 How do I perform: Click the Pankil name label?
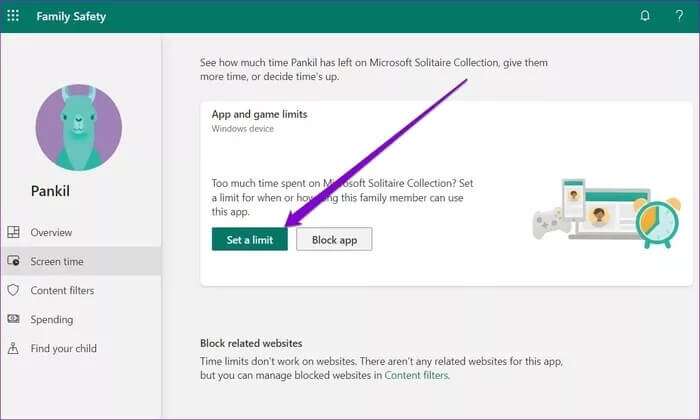50,191
